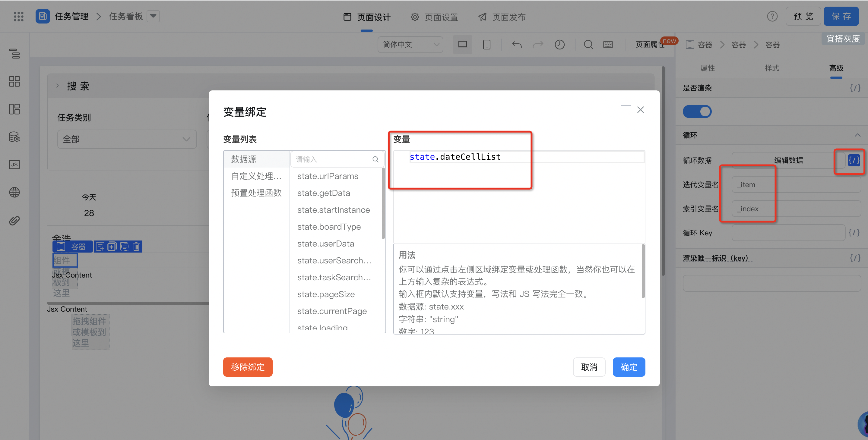This screenshot has width=868, height=440.
Task: Click the 移除绑定 button
Action: tap(248, 367)
